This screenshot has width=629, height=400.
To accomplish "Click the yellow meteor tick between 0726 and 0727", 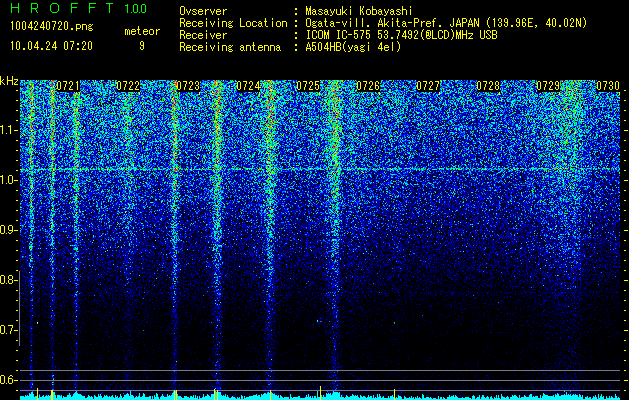I will (394, 394).
